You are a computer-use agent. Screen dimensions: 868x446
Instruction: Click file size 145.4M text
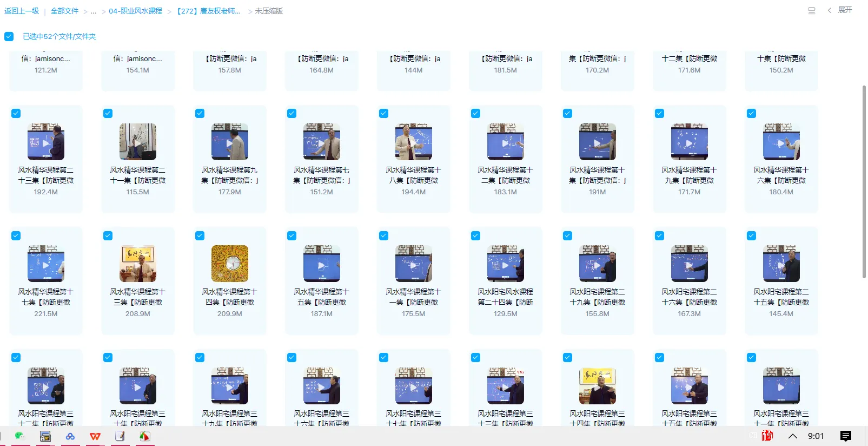coord(781,314)
